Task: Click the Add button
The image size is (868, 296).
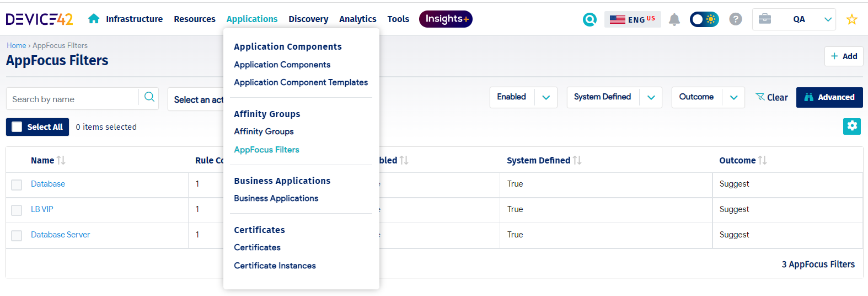Action: (x=844, y=56)
